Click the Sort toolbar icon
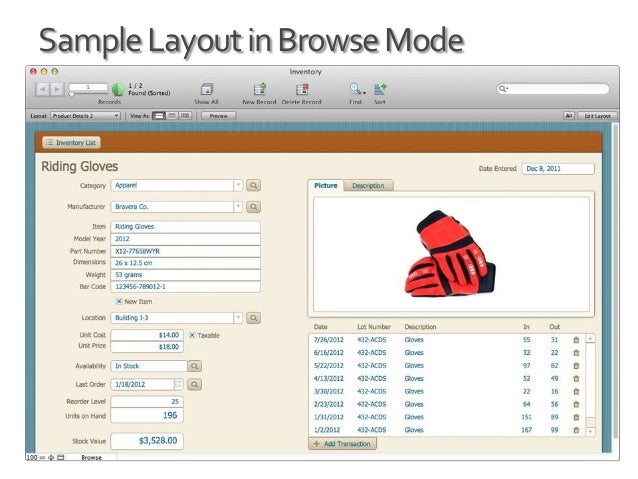Viewport: 638px width, 479px height. 380,89
